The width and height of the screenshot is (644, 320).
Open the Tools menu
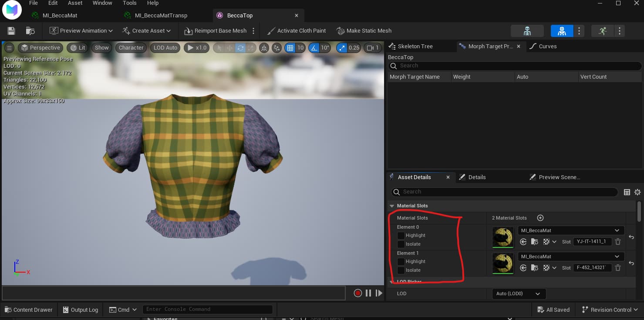pyautogui.click(x=129, y=3)
